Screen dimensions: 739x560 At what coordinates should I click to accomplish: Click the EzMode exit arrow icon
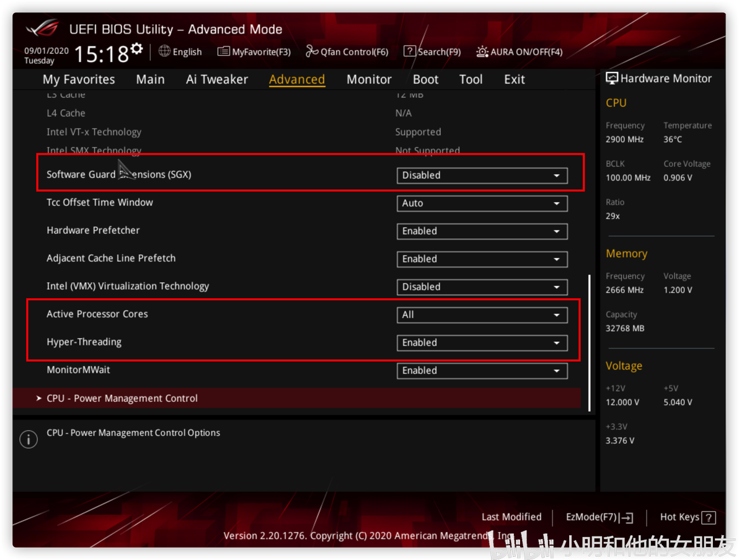pyautogui.click(x=627, y=518)
